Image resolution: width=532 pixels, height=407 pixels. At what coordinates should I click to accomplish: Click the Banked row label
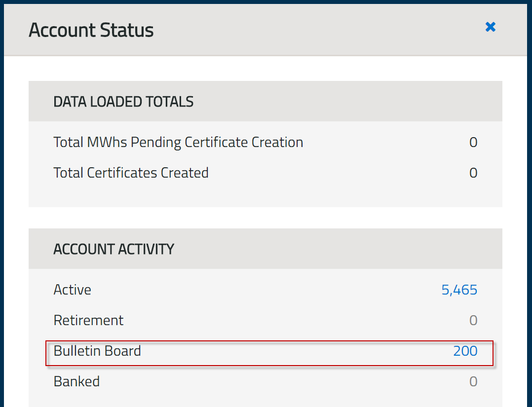76,382
